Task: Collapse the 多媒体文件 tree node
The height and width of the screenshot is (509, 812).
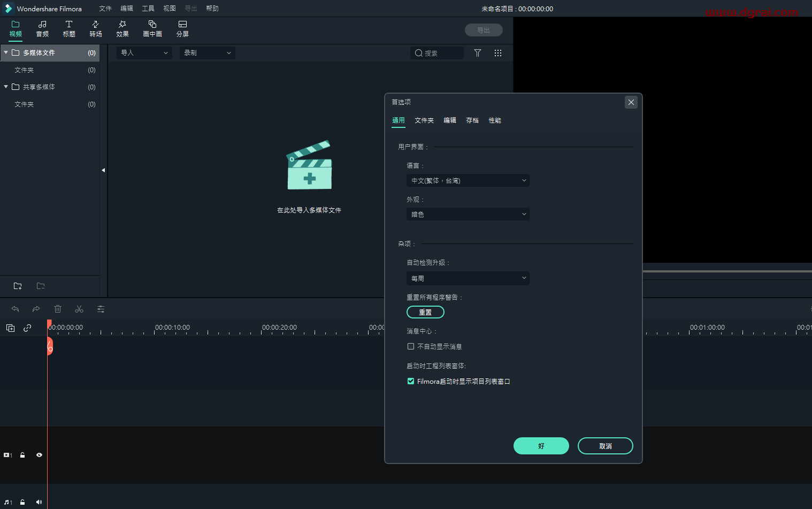Action: pyautogui.click(x=6, y=52)
